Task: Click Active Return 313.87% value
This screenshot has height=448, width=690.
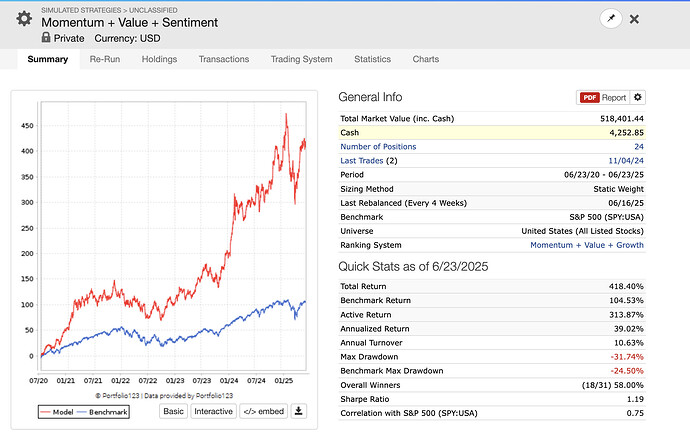Action: pos(626,315)
